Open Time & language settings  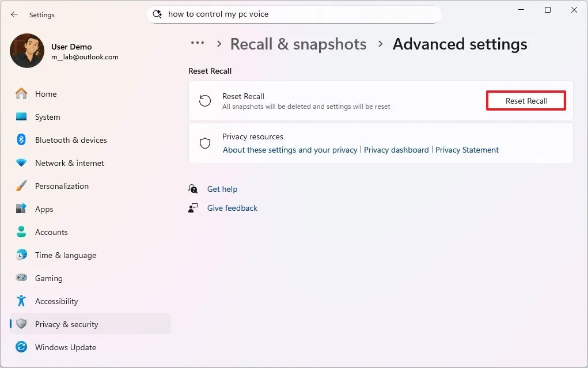pos(65,255)
